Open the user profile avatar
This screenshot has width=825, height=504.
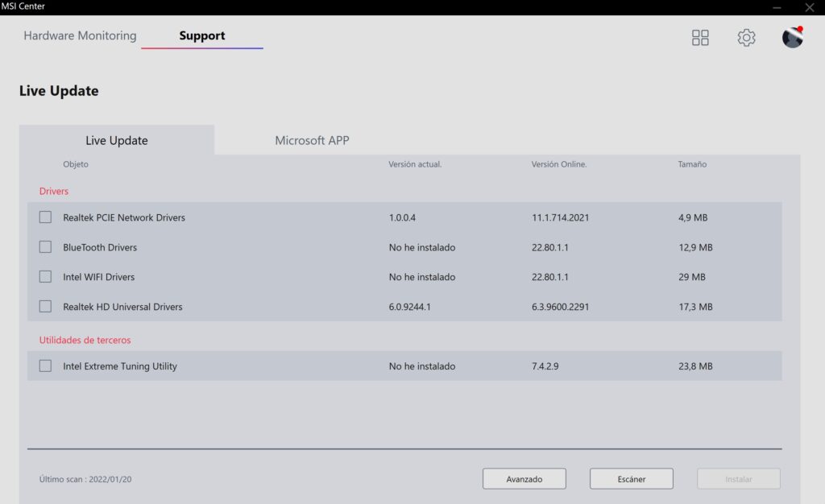pos(793,37)
